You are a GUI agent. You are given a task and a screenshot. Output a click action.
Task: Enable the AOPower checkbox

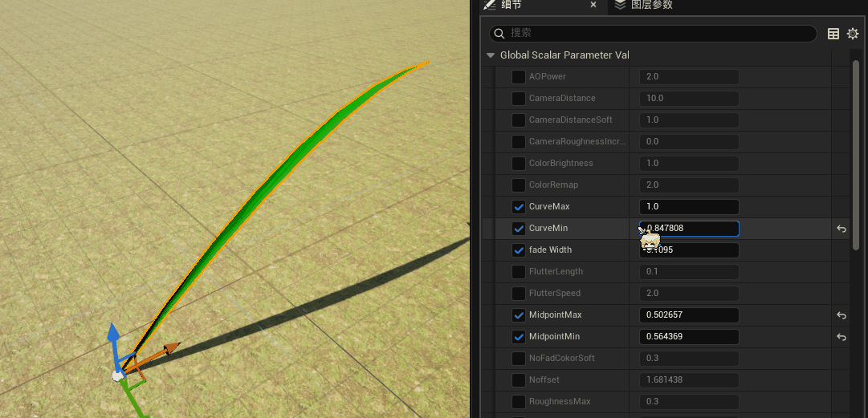click(519, 77)
